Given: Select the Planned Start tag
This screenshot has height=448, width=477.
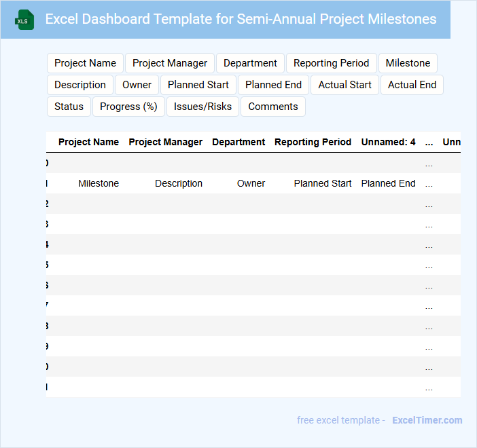Looking at the screenshot, I should pos(198,85).
